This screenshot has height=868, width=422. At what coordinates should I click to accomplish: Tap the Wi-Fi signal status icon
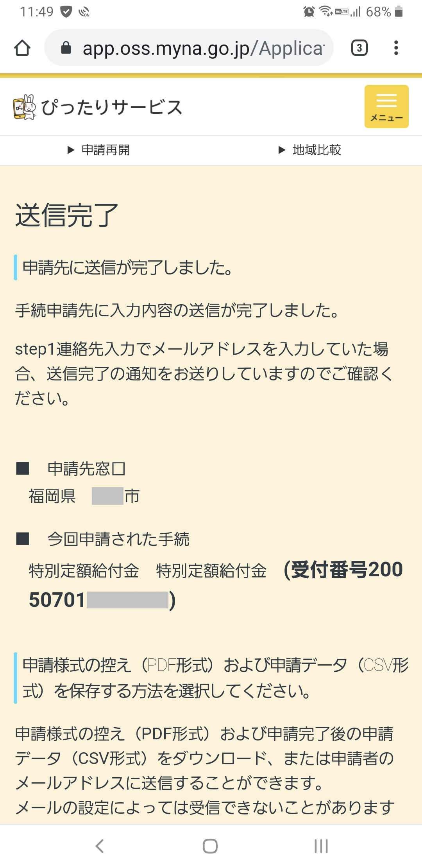[325, 11]
